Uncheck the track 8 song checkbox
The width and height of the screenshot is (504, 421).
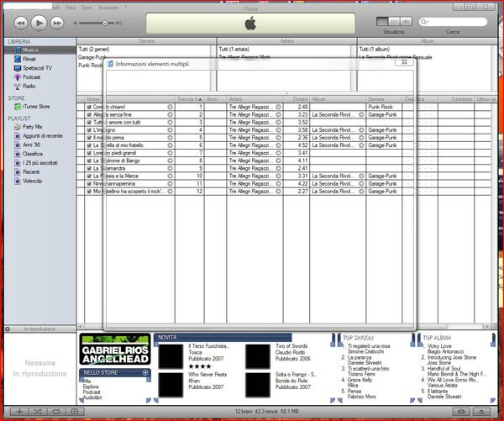(89, 161)
